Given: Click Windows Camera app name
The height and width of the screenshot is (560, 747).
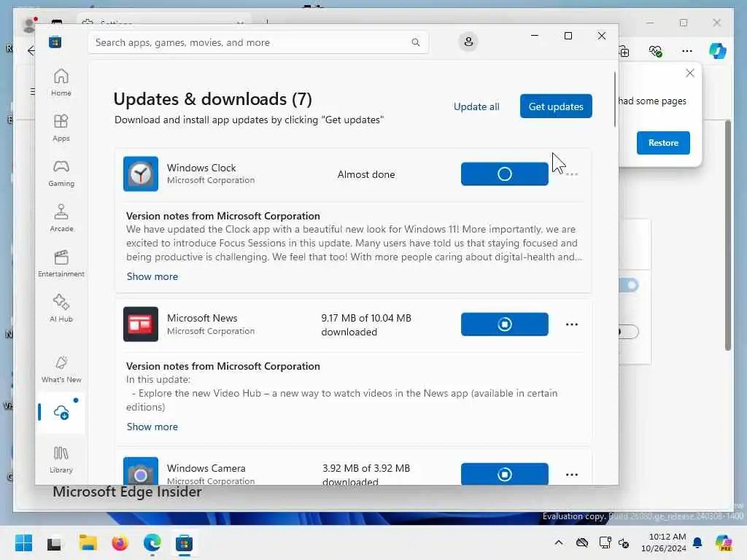Looking at the screenshot, I should tap(206, 469).
